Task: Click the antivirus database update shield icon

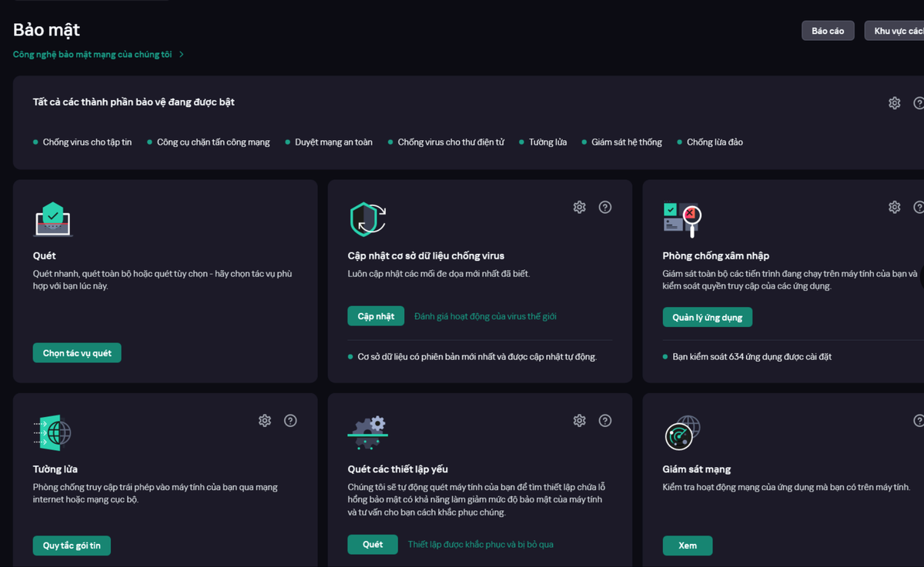Action: click(x=367, y=219)
